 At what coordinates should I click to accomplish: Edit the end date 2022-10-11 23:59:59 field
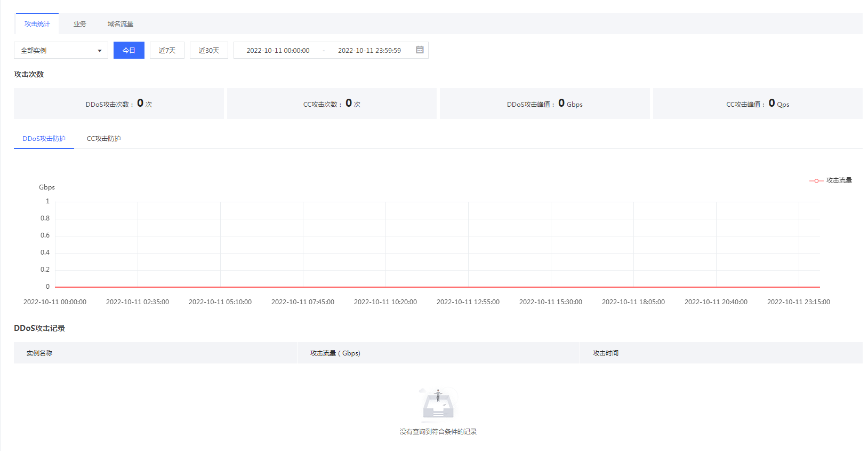coord(369,51)
